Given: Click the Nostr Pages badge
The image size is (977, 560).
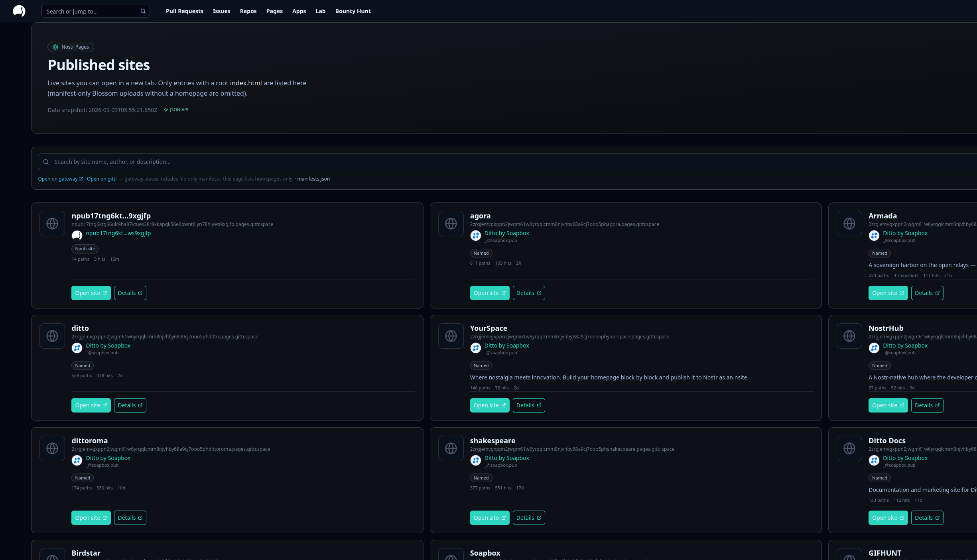Looking at the screenshot, I should (71, 47).
